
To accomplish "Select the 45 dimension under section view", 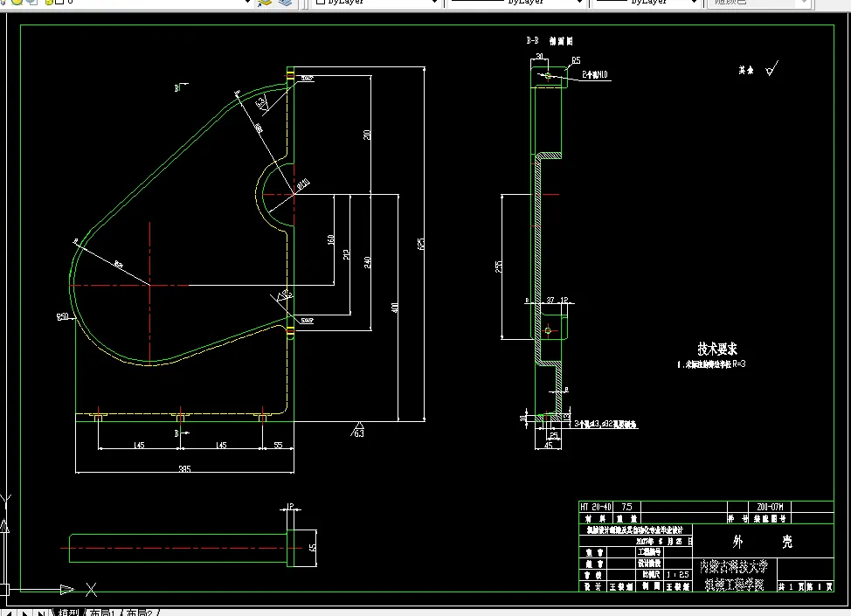I will pos(548,446).
